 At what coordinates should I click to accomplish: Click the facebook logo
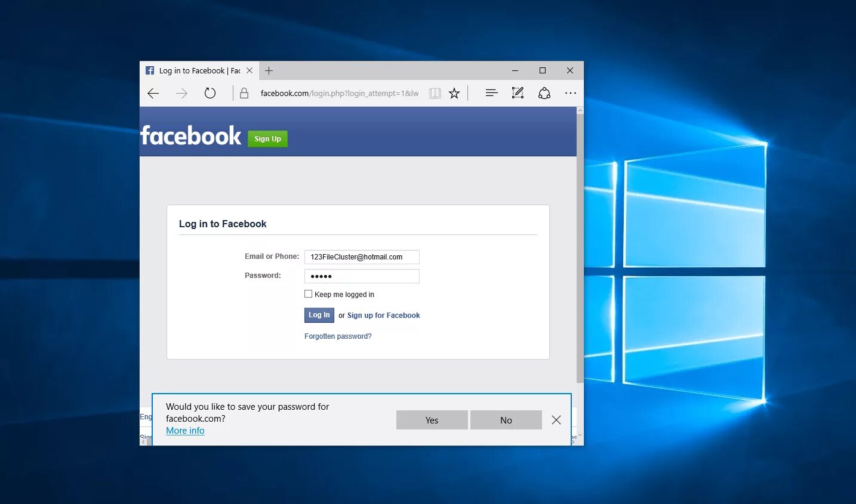click(191, 136)
